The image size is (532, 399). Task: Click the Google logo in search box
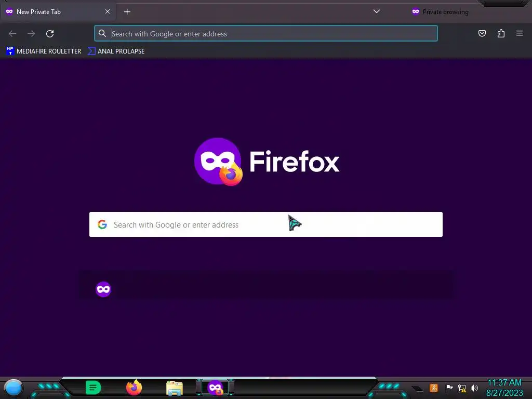pyautogui.click(x=102, y=224)
